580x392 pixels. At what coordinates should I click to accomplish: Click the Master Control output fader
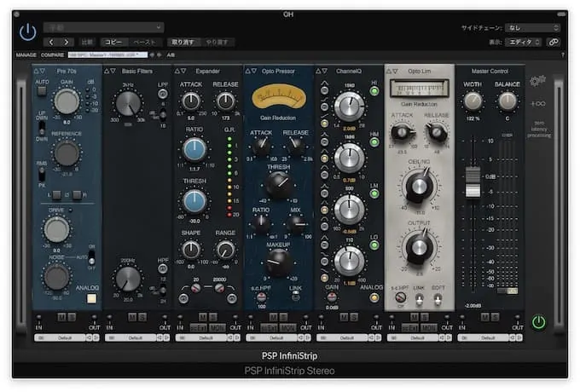[x=473, y=182]
